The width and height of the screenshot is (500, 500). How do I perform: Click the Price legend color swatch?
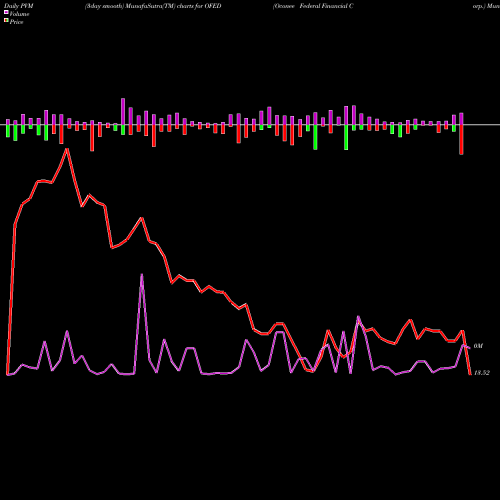pyautogui.click(x=6, y=21)
